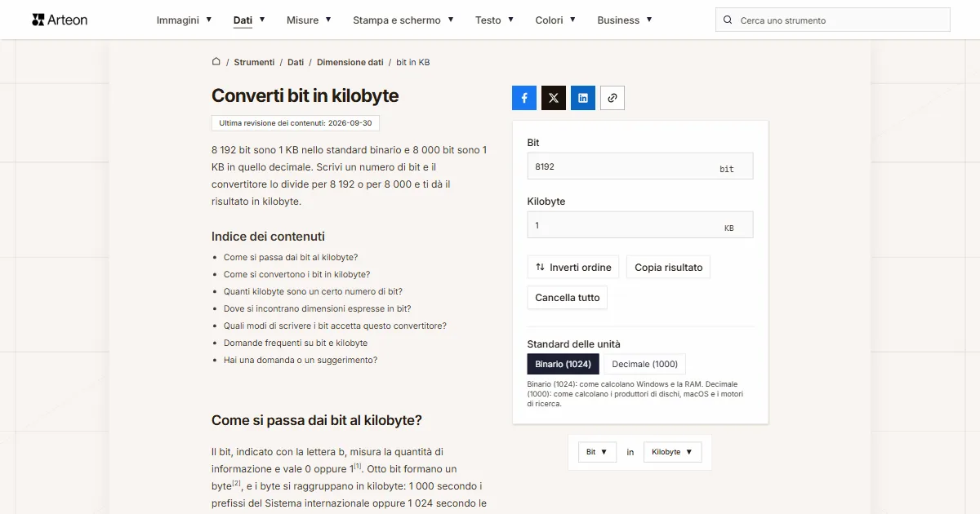
Task: Jump to 'Come si passa dai bit al kilobyte?'
Action: point(291,257)
